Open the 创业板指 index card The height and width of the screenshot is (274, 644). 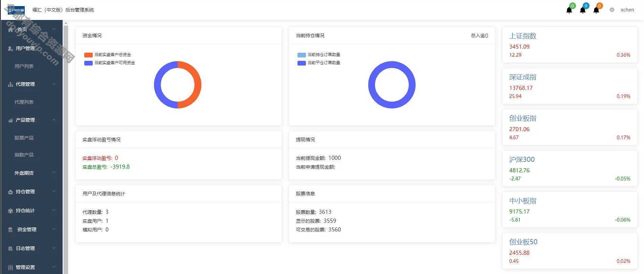(x=570, y=127)
